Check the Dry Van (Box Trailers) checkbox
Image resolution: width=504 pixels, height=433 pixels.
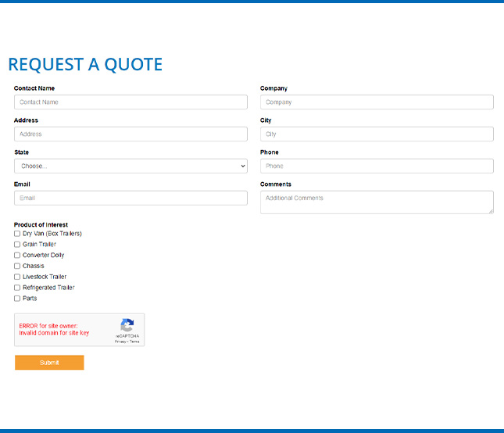pos(17,234)
